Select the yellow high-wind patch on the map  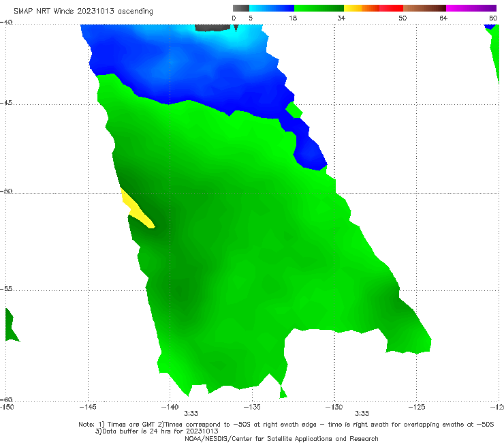tap(137, 209)
